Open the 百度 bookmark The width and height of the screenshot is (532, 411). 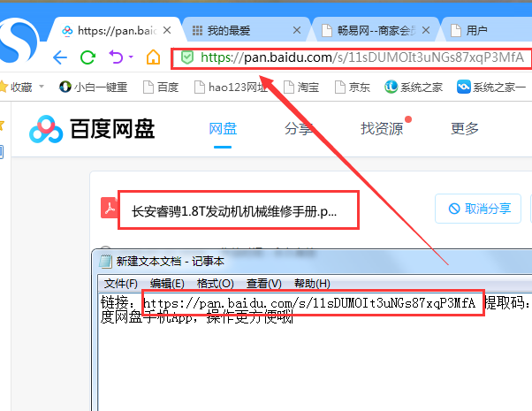click(x=161, y=88)
